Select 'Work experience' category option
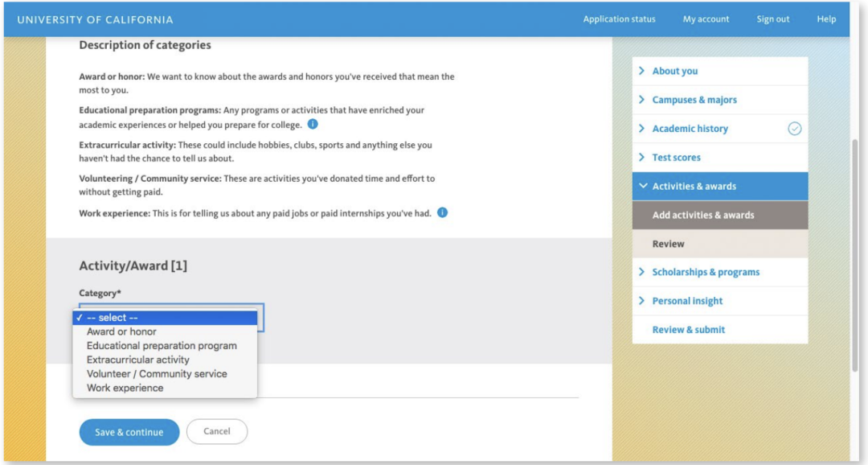This screenshot has width=868, height=465. click(x=165, y=388)
